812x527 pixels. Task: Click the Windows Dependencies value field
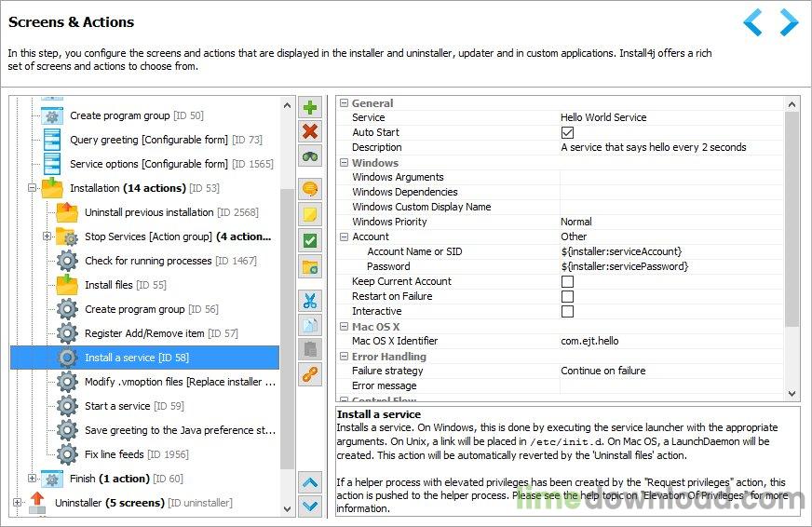click(671, 192)
